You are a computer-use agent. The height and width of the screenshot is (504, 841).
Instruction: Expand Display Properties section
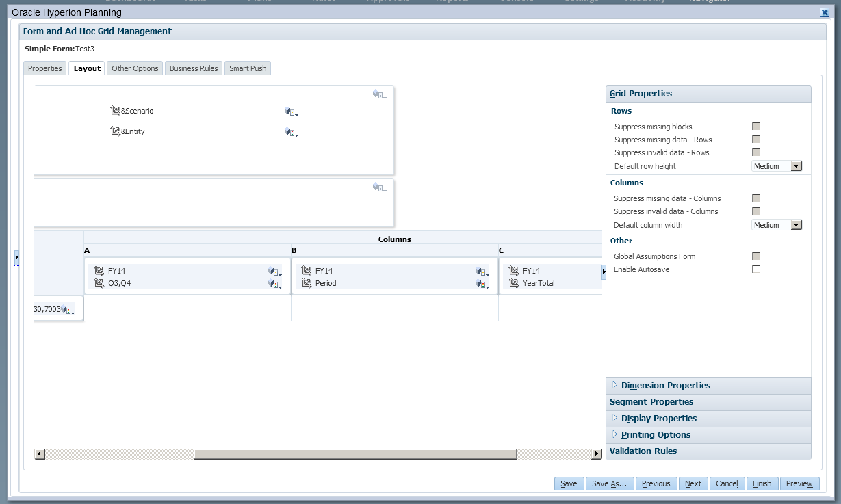(x=614, y=418)
